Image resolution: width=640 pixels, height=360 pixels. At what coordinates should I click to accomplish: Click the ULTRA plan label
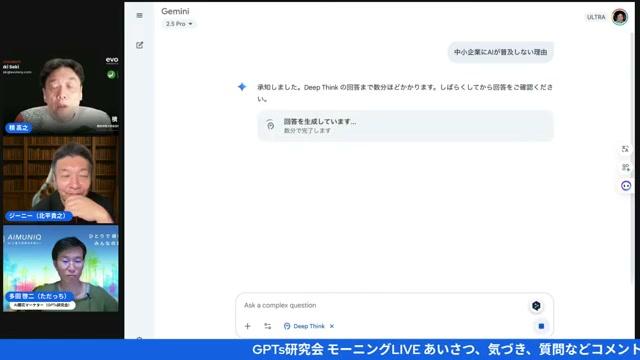596,17
